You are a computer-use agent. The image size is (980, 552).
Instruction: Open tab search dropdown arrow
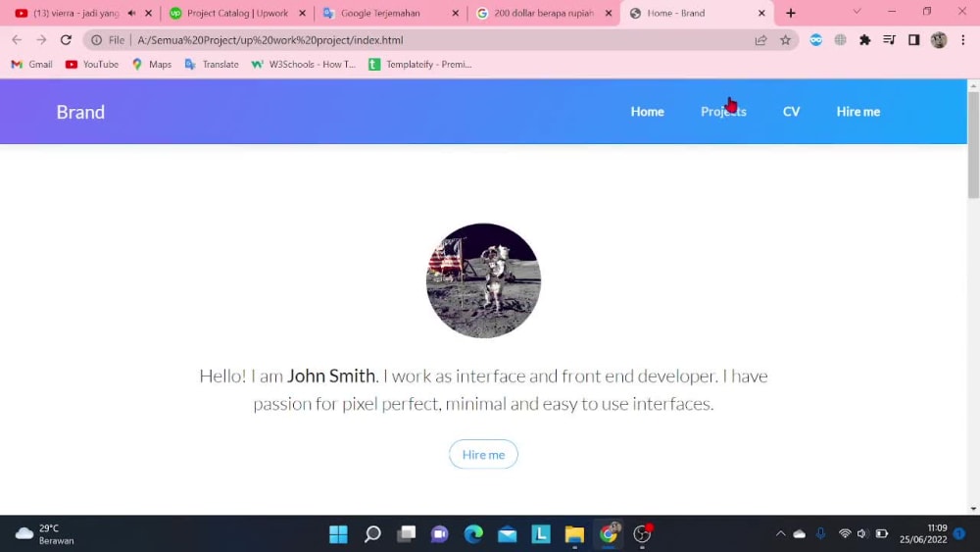pos(857,11)
